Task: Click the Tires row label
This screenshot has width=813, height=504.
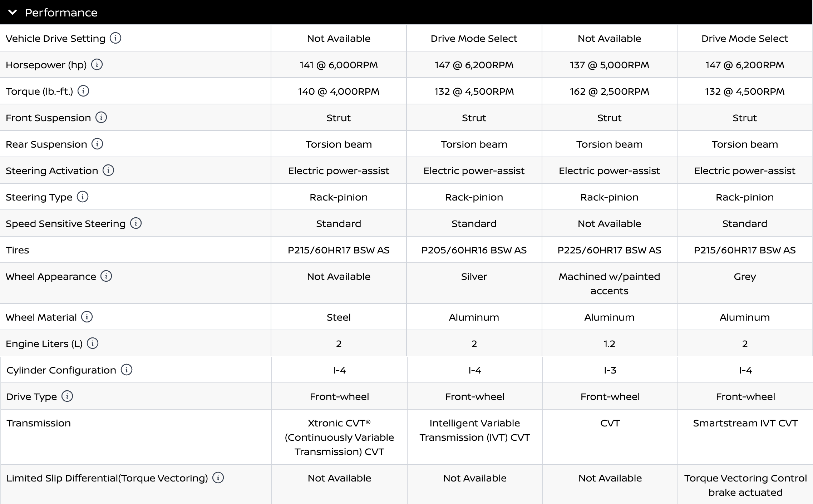Action: 18,250
